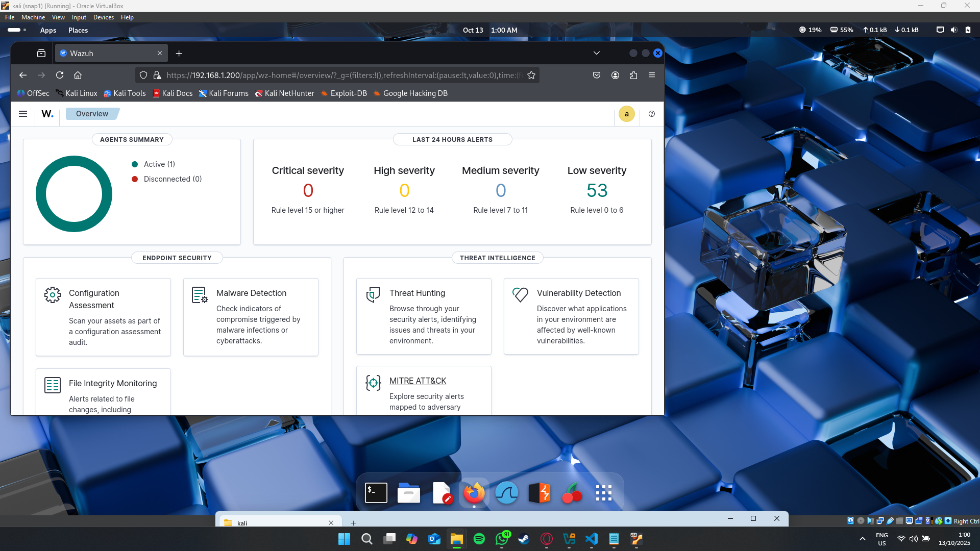
Task: Click the Wazuh W. logo
Action: pos(47,114)
